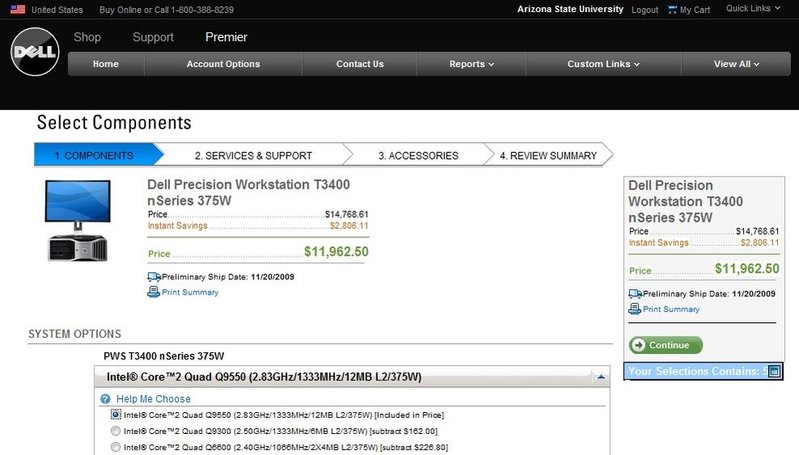The height and width of the screenshot is (455, 799).
Task: Go to step 3 Accessories
Action: coord(418,155)
